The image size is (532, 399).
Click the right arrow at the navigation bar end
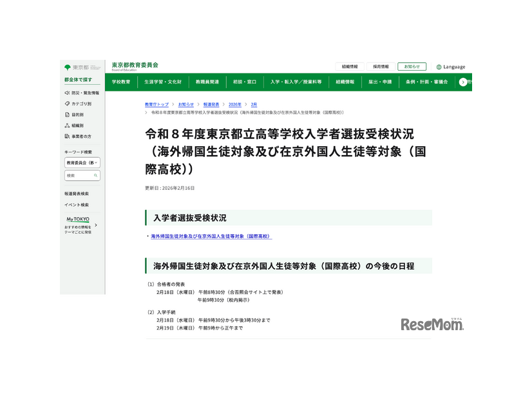click(462, 81)
